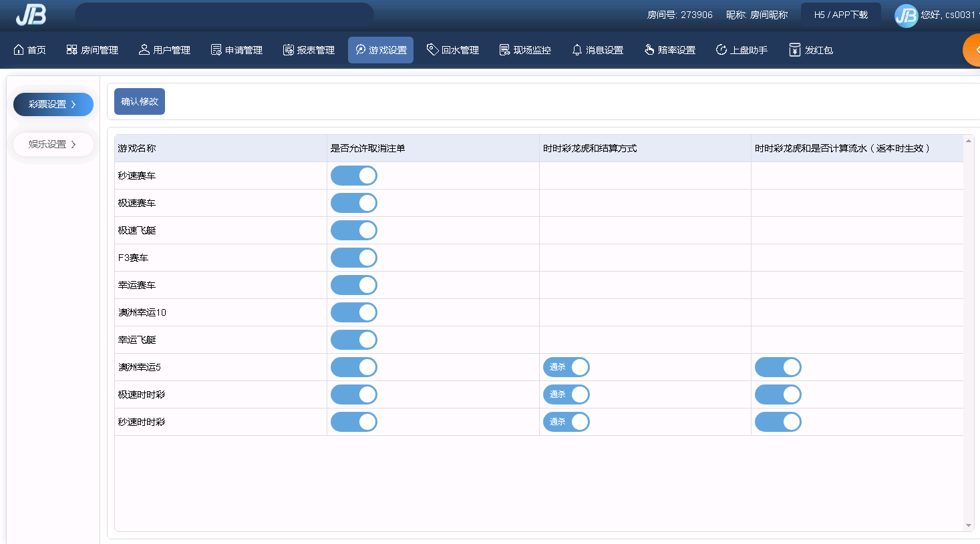The image size is (980, 544).
Task: Expand the 彩票设置 sidebar section
Action: click(53, 104)
